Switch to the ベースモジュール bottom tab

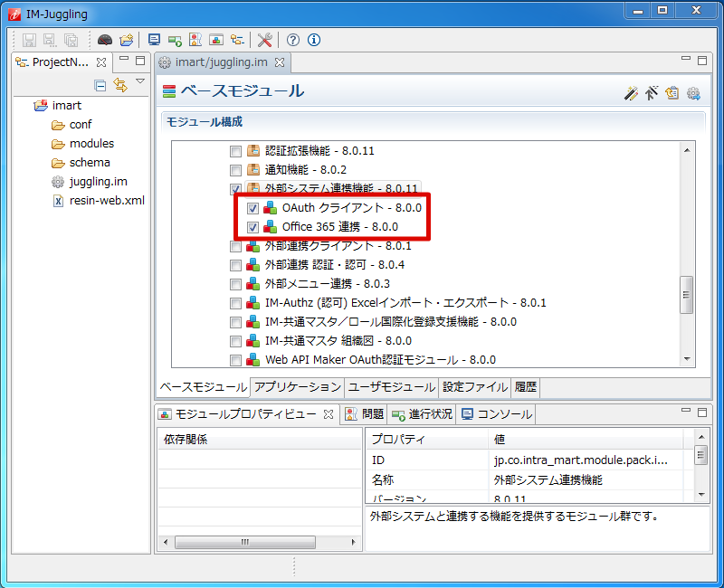(x=203, y=387)
